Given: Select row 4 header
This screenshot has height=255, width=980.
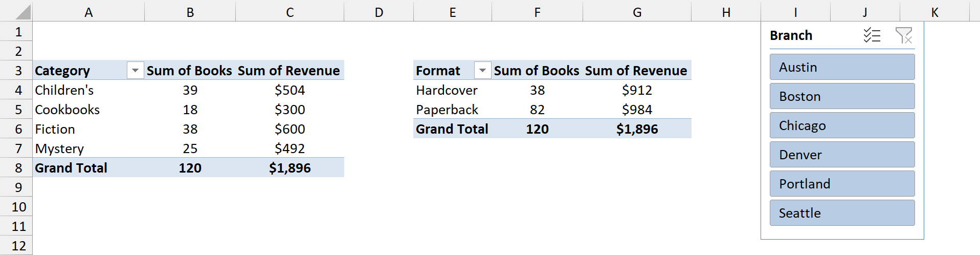Looking at the screenshot, I should [x=16, y=90].
